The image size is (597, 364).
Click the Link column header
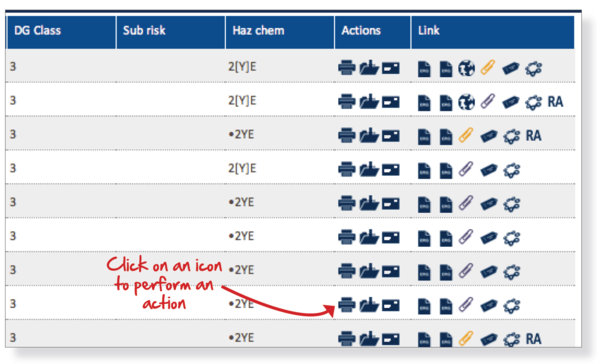coord(493,32)
